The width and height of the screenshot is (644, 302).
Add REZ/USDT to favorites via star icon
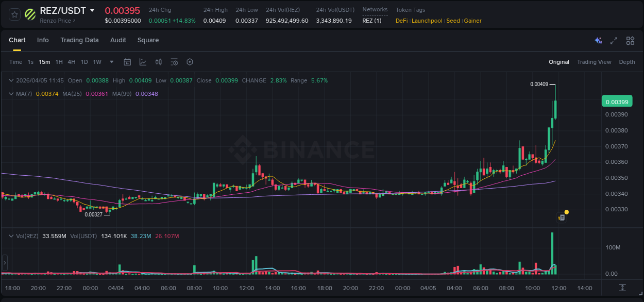(14, 14)
